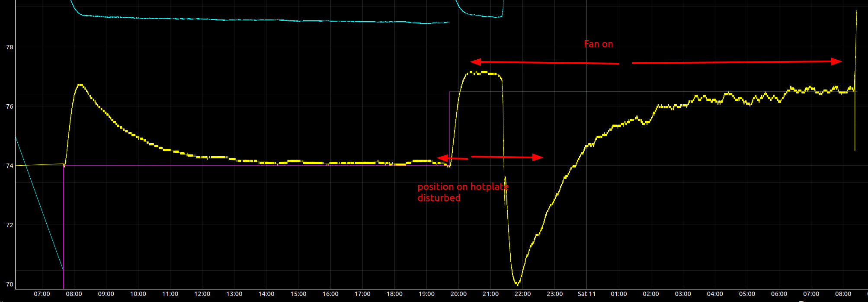Viewport: 868px width, 302px height.
Task: Click the yellow plateau peak before 21:00
Action: (x=480, y=73)
